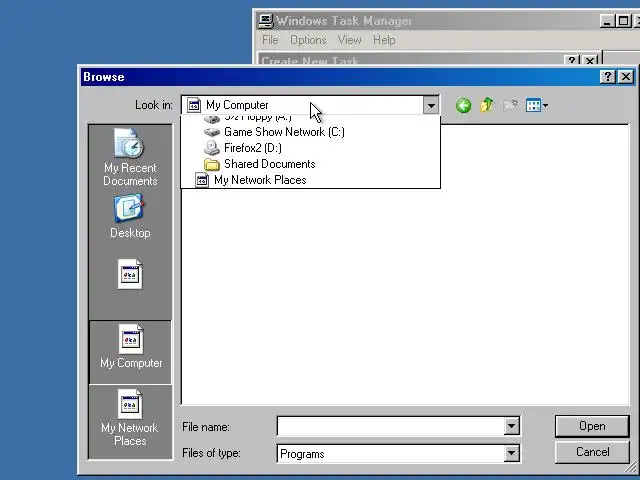Go up one folder level icon

(x=487, y=105)
